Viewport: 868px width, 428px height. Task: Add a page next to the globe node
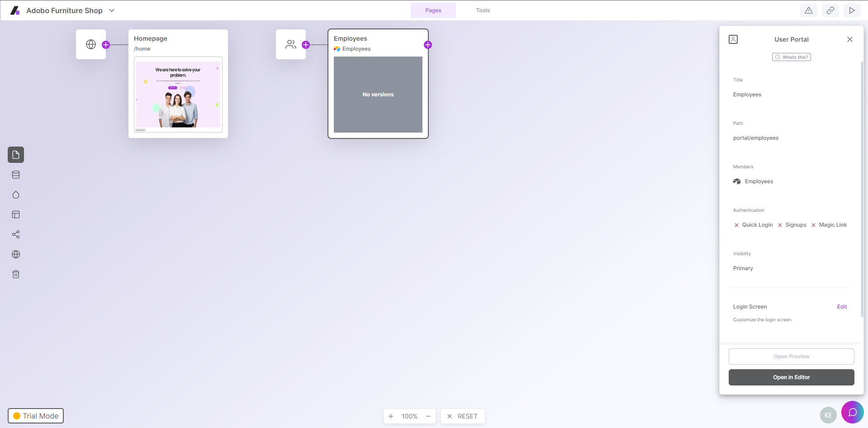(106, 45)
